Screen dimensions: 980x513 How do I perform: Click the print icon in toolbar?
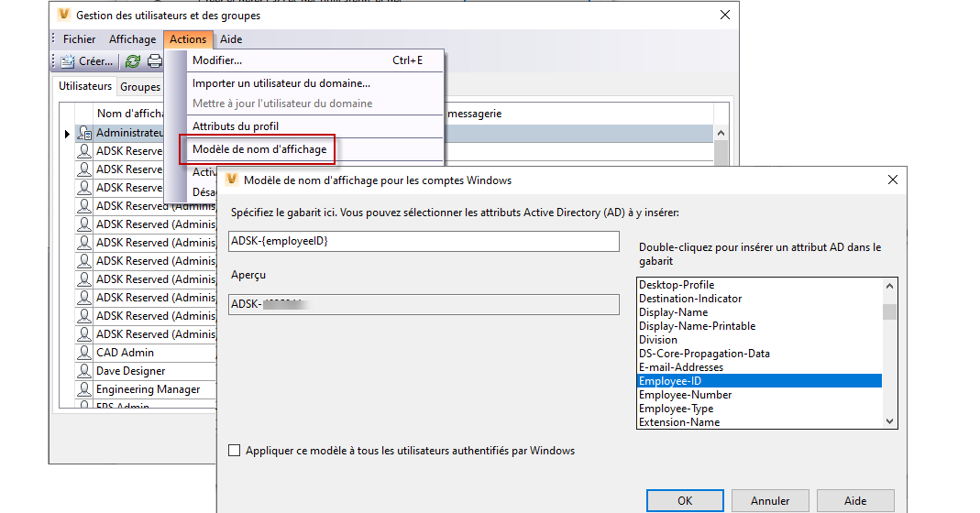click(x=154, y=61)
